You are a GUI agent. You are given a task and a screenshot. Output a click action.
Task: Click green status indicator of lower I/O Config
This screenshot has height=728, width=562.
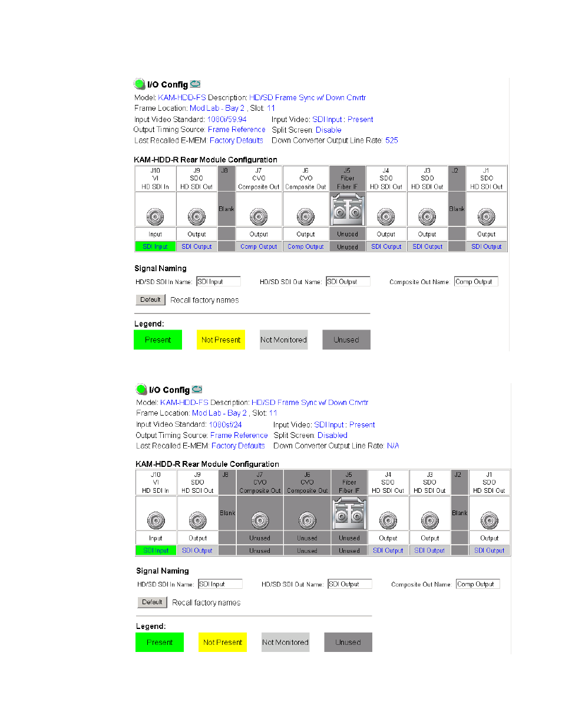pyautogui.click(x=141, y=389)
